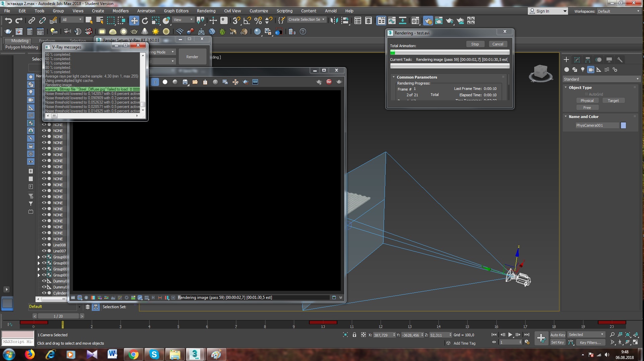The height and width of the screenshot is (361, 644).
Task: Click Cancel button in Rendering dialog
Action: pyautogui.click(x=498, y=44)
